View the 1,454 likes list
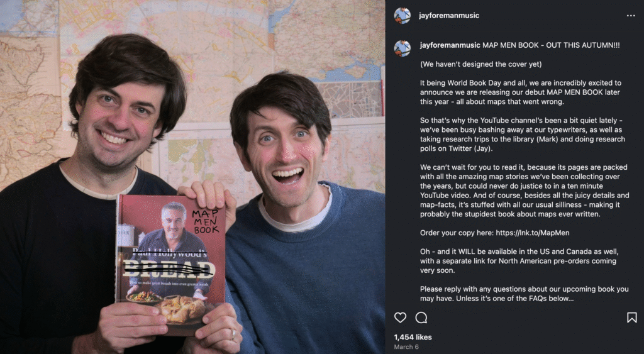 tap(413, 337)
